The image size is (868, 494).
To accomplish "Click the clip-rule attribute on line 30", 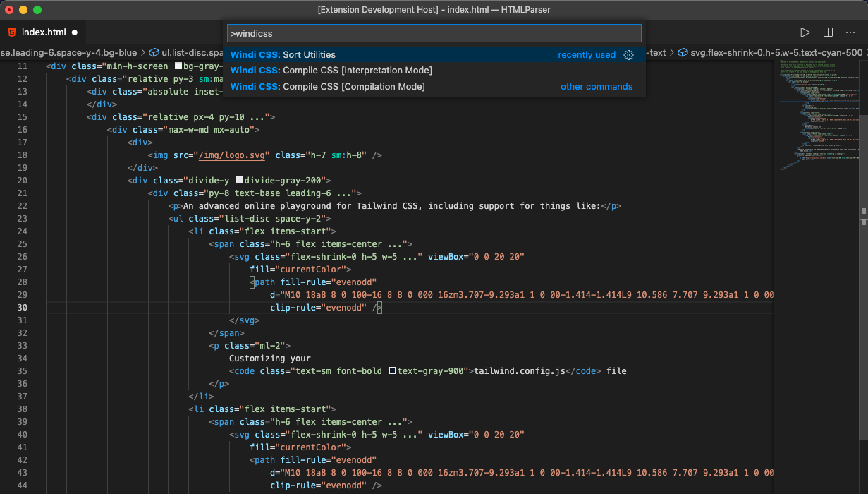I will 318,308.
